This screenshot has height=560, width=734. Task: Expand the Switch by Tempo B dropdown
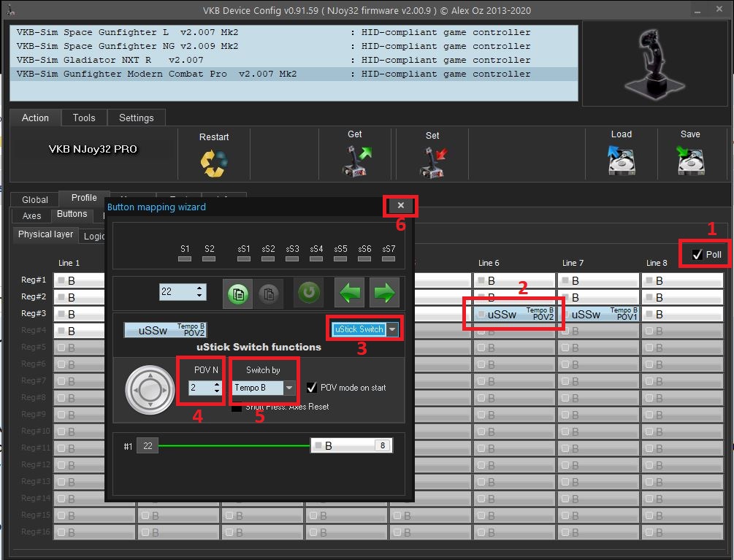click(289, 388)
